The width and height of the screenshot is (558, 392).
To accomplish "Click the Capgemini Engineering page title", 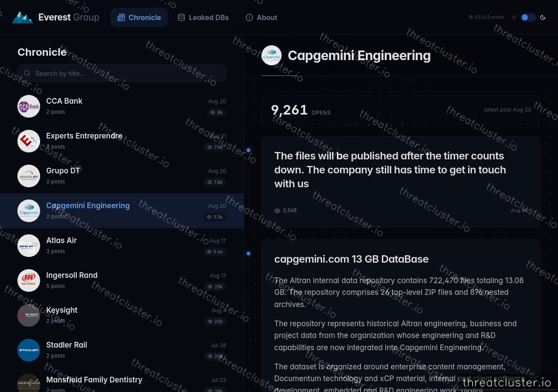I will click(x=359, y=56).
